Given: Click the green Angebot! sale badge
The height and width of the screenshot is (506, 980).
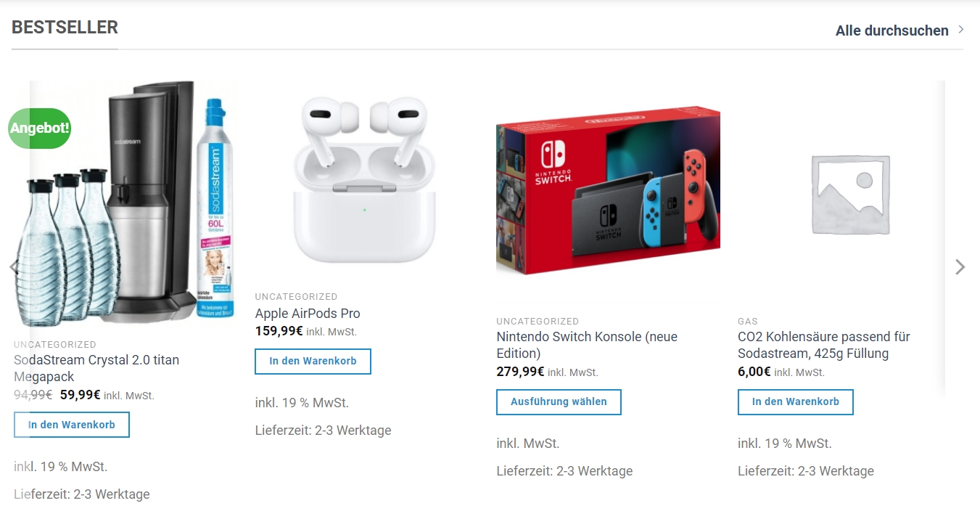Looking at the screenshot, I should click(40, 128).
